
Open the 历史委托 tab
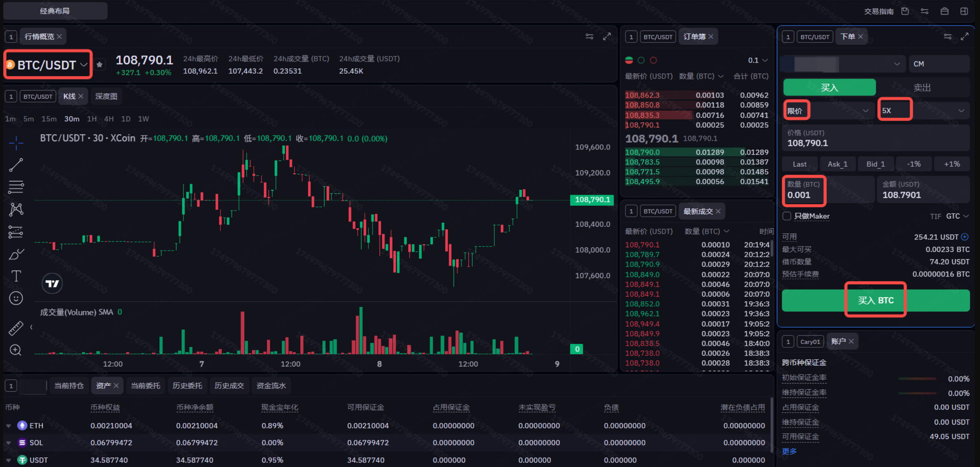(x=188, y=386)
